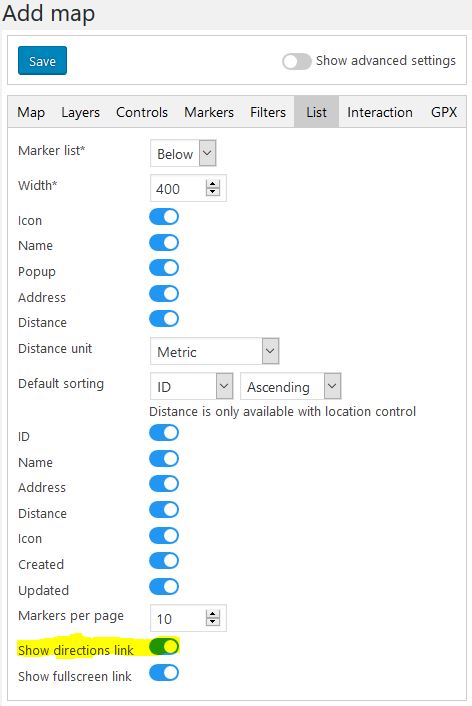472x706 pixels.
Task: Turn off the Updated sorting toggle
Action: pos(164,587)
